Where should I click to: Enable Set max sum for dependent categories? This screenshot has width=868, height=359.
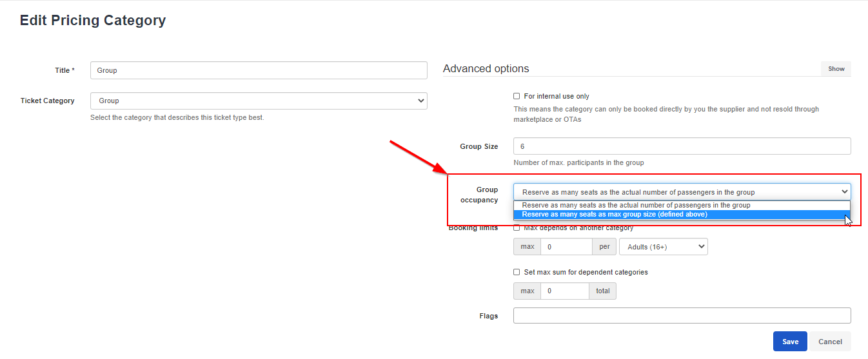pyautogui.click(x=517, y=272)
